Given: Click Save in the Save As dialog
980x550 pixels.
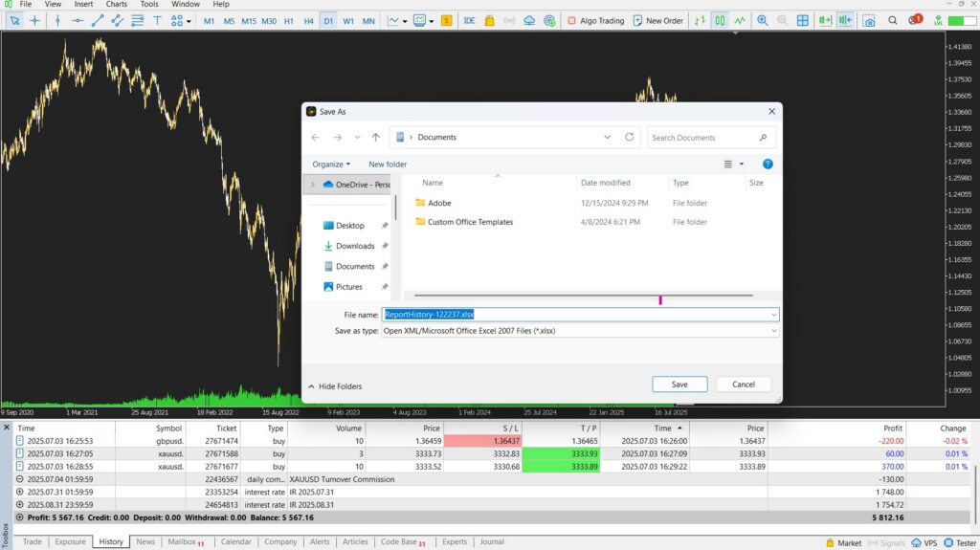Looking at the screenshot, I should (x=679, y=385).
